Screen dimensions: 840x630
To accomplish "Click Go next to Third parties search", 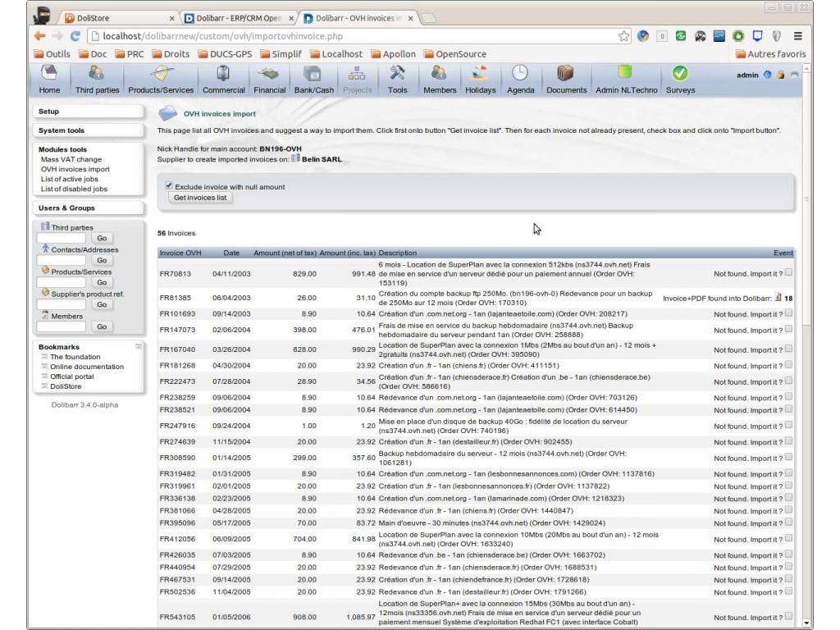I will pos(102,238).
